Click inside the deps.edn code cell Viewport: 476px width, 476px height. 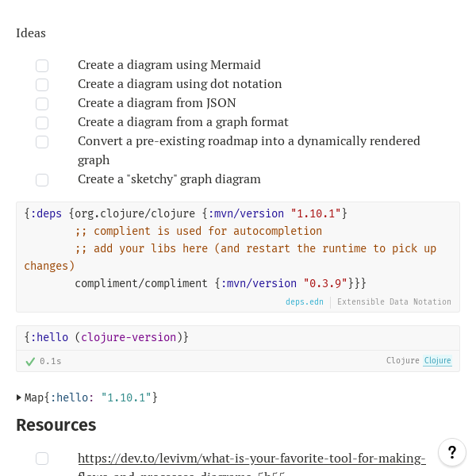[238, 248]
